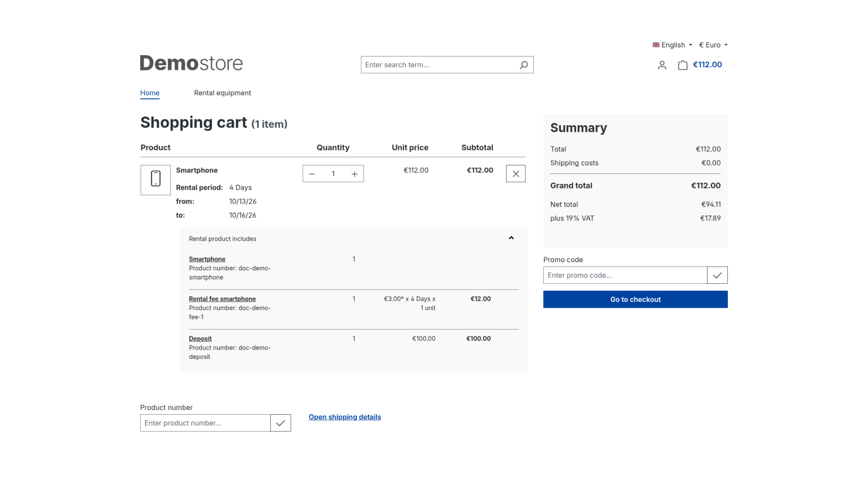Click the product number input field
Screen dimensions: 868x488
coord(205,423)
